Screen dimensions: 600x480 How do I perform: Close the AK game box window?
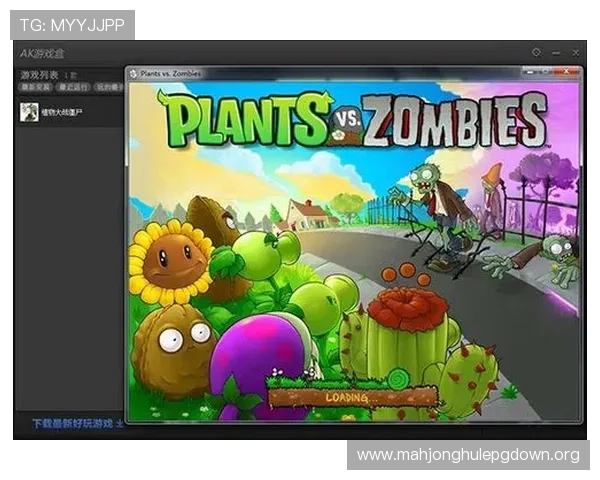(x=575, y=52)
